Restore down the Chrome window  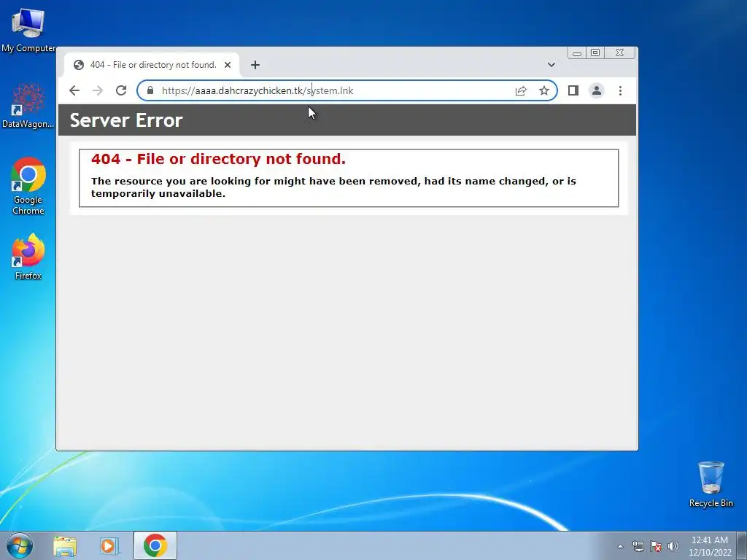pos(595,52)
